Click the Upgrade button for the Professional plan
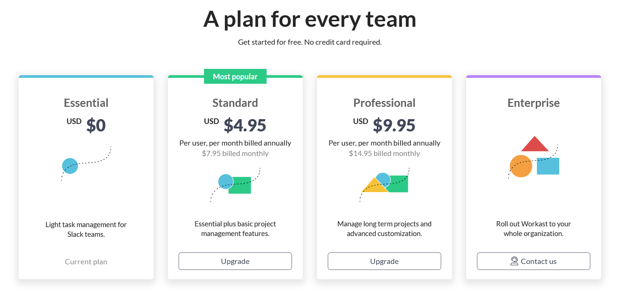The image size is (644, 293). (x=384, y=261)
